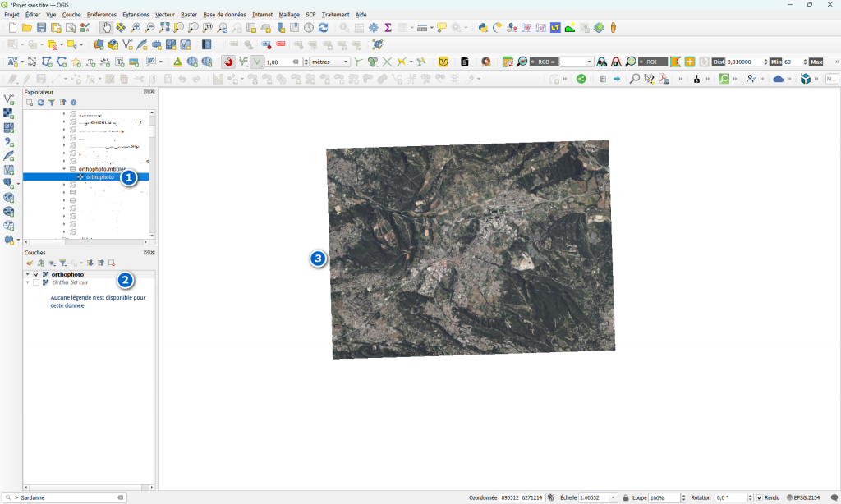Toggle the snapping magnet icon

(228, 62)
